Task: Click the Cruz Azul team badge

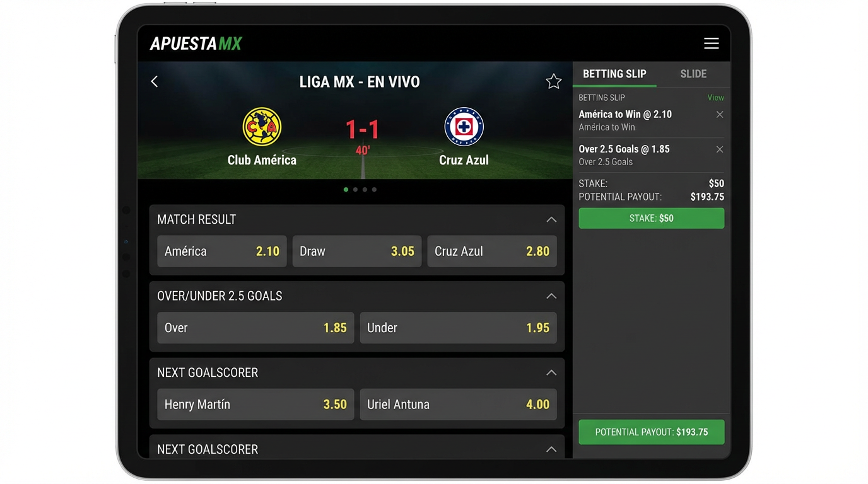Action: coord(464,126)
